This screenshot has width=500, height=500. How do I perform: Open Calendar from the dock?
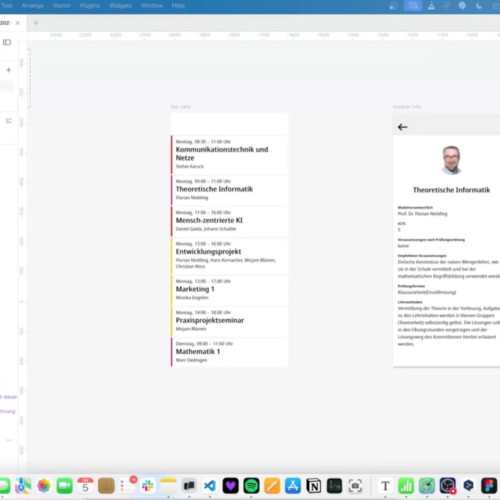tap(85, 486)
